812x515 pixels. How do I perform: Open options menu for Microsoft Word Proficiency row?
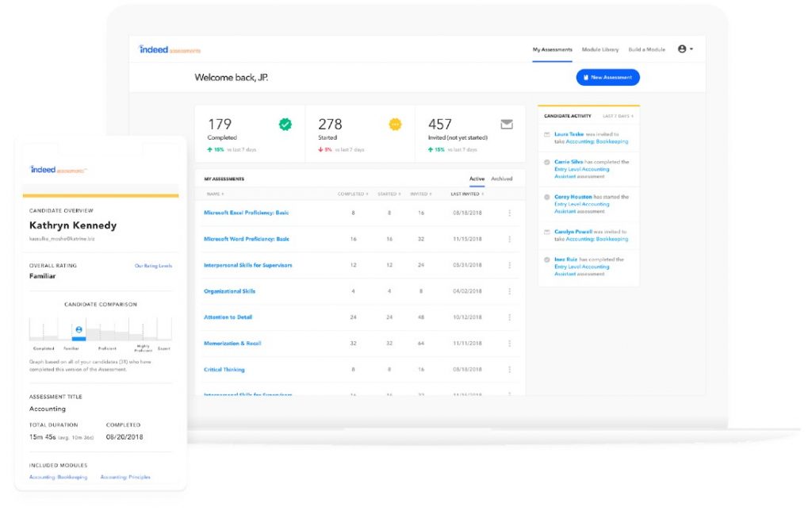[x=510, y=240]
